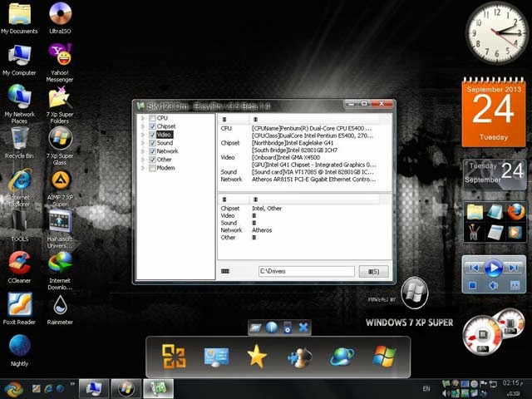Open the My Documents desktop icon
The image size is (532, 399).
pyautogui.click(x=19, y=18)
